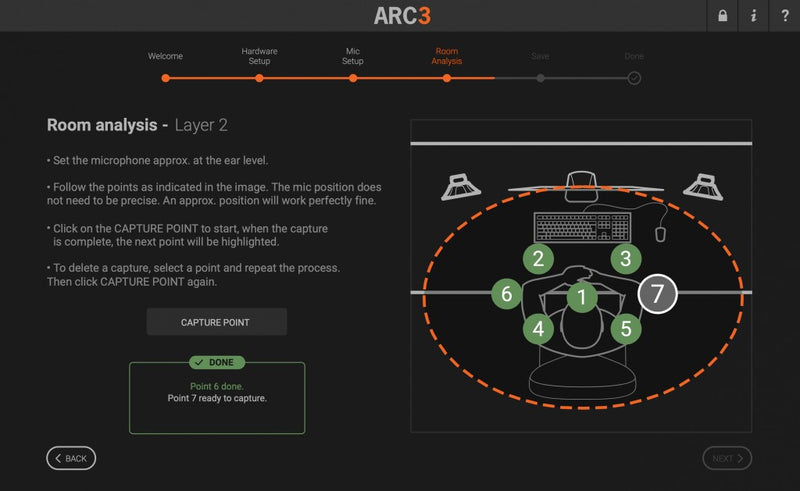Click 'Point 7 ready to capture.' text
Screen dimensions: 800x491
[x=217, y=398]
